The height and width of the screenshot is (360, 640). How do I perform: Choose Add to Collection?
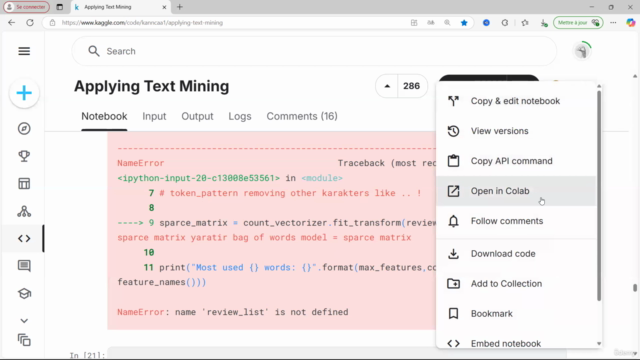point(516,284)
